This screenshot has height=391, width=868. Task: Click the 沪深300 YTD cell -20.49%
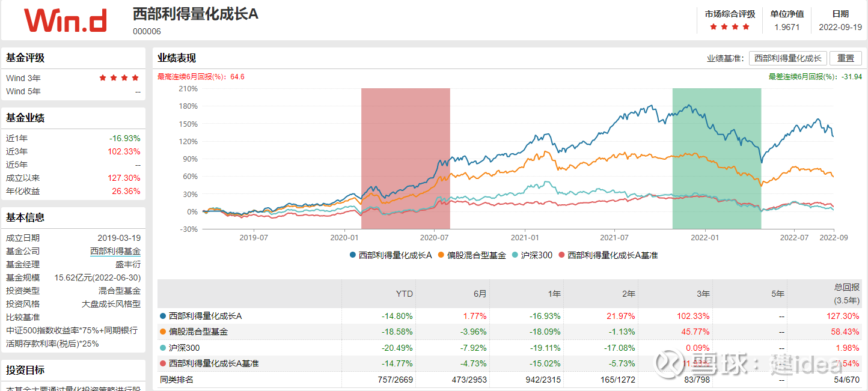(x=397, y=348)
